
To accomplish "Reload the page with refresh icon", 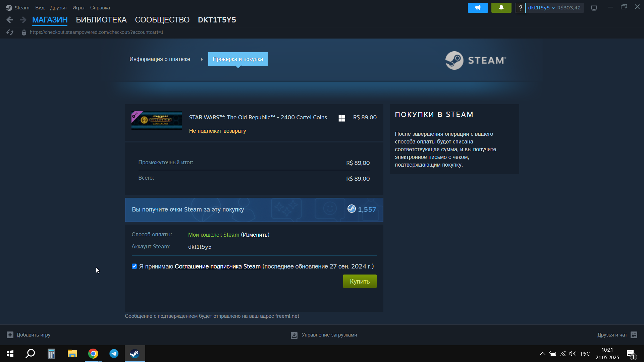I will click(10, 32).
